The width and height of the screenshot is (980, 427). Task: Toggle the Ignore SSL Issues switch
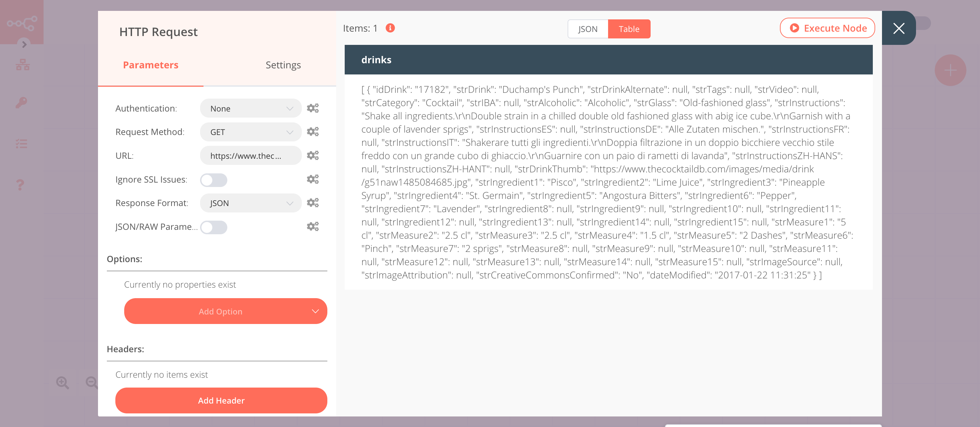pyautogui.click(x=213, y=180)
